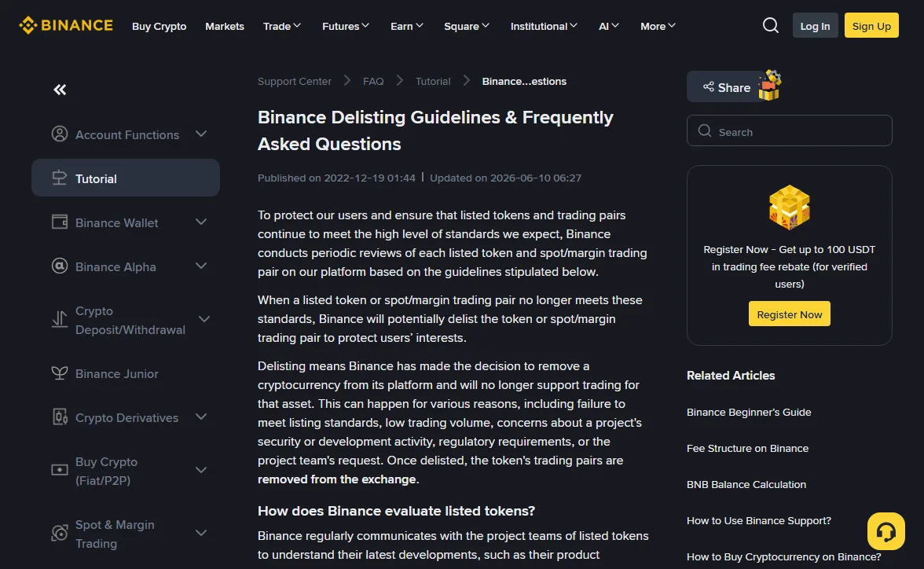The image size is (924, 569).
Task: Open the Futures dropdown menu
Action: pyautogui.click(x=346, y=26)
